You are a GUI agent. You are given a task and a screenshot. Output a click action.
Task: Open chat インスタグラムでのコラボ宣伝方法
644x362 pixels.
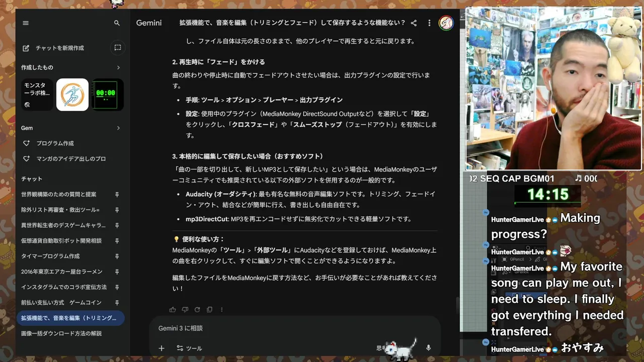click(64, 287)
